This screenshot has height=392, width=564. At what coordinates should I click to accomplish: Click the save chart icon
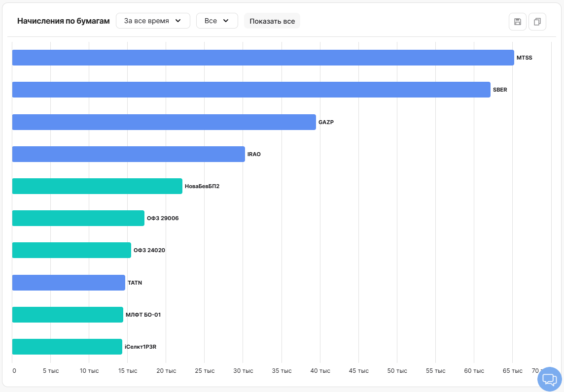[518, 22]
